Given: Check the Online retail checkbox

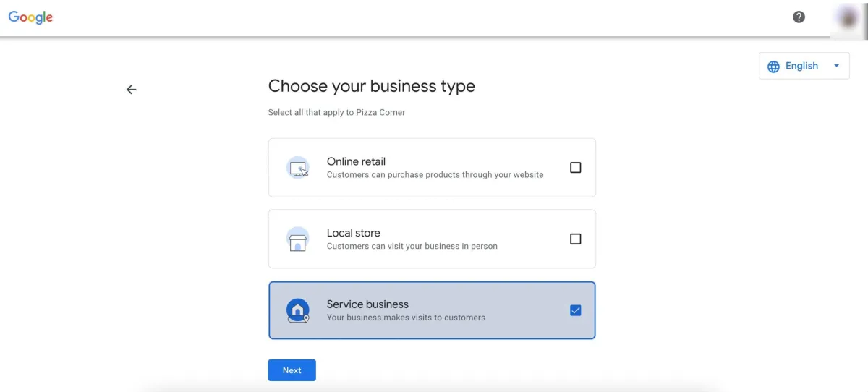Looking at the screenshot, I should coord(576,168).
